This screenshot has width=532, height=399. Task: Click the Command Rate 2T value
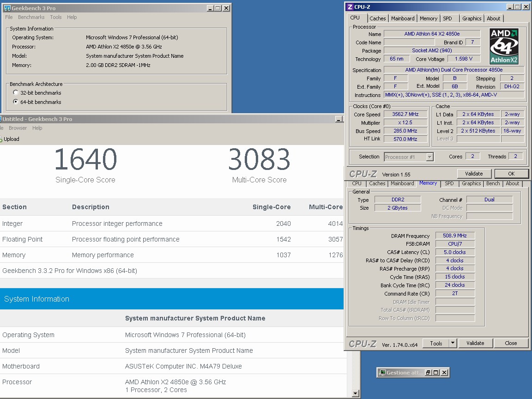coord(454,294)
